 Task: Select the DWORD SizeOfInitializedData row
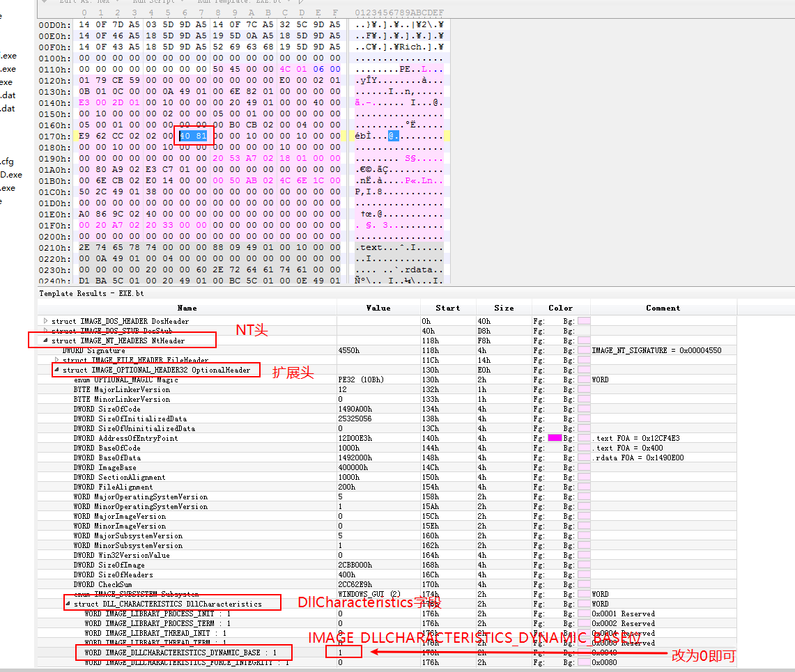(x=387, y=419)
